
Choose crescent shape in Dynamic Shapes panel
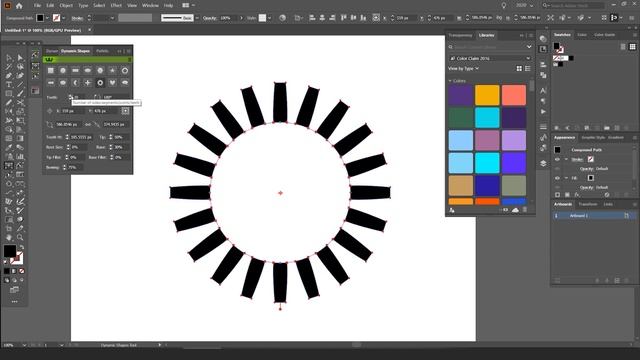[76, 83]
